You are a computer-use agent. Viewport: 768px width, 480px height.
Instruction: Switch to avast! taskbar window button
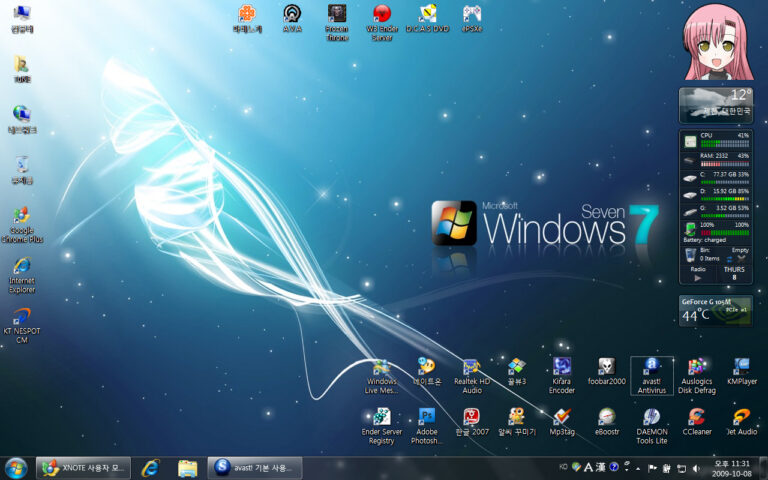[x=255, y=468]
